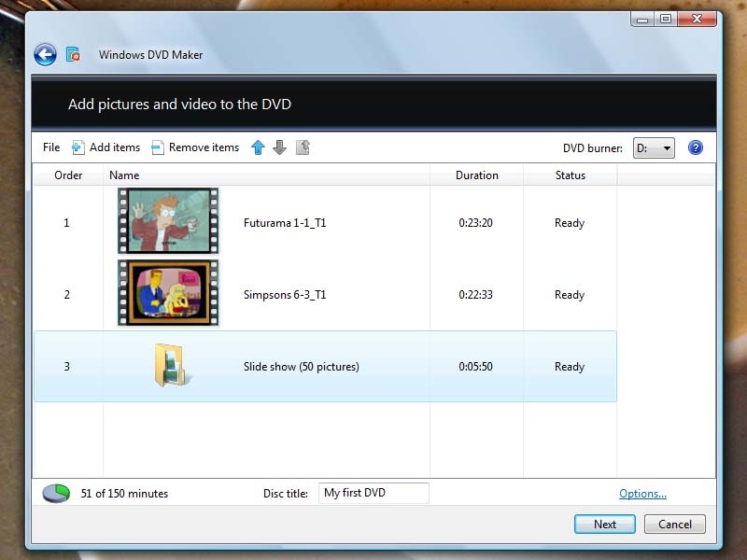Open the File menu
The width and height of the screenshot is (747, 560).
[x=50, y=147]
